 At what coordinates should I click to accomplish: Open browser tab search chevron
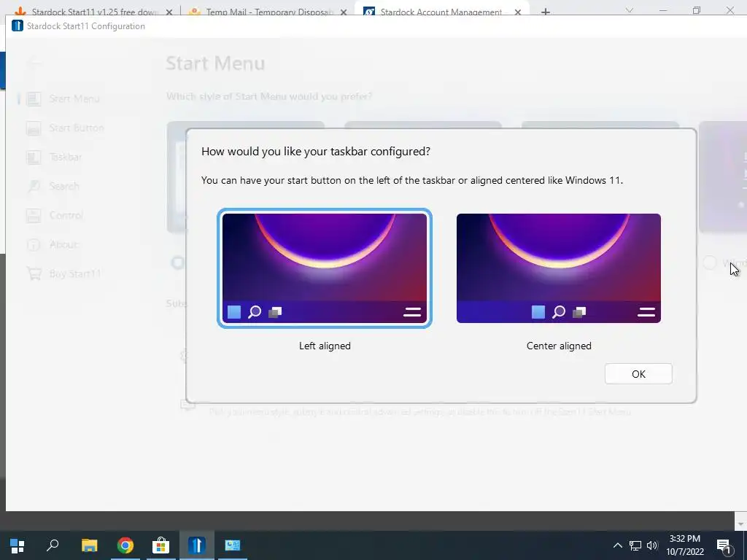(630, 10)
